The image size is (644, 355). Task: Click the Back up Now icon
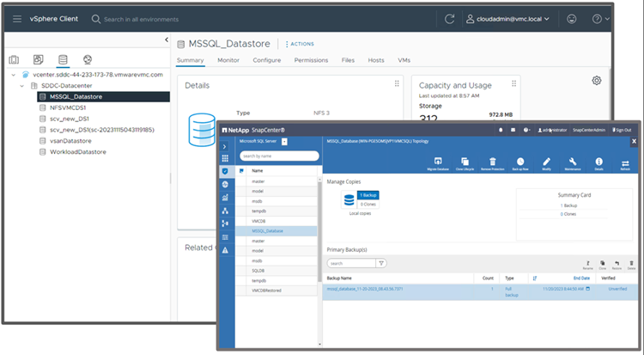520,162
